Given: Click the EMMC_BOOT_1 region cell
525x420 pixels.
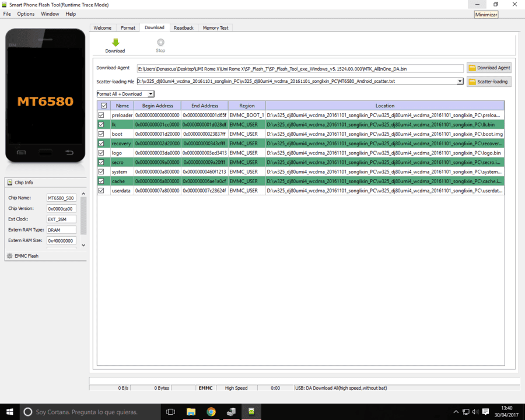Looking at the screenshot, I should (247, 115).
